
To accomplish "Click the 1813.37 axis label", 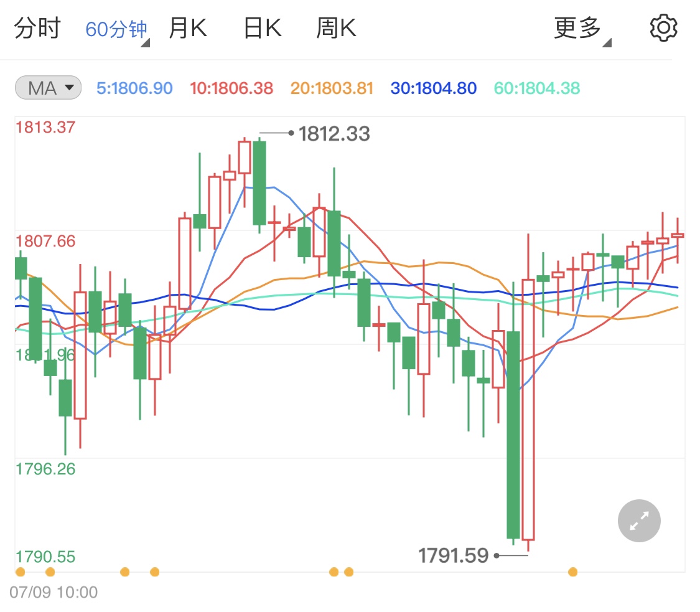I will 45,127.
